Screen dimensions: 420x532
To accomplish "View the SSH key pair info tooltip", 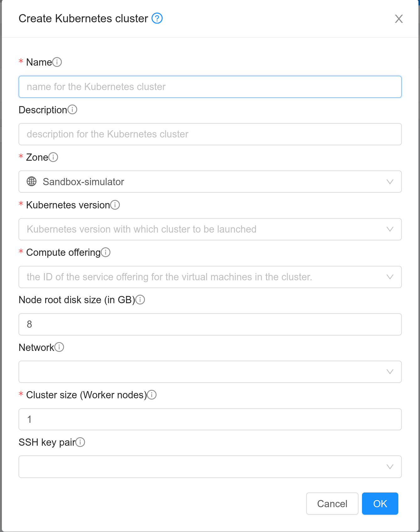I will click(81, 443).
